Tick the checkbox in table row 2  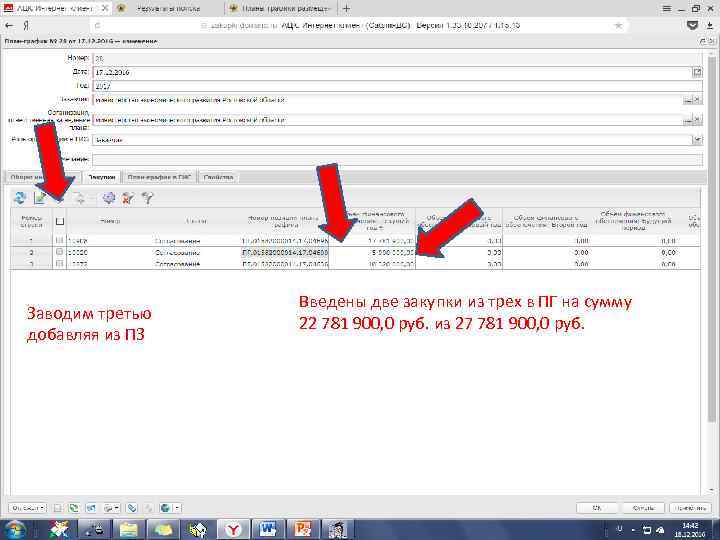point(59,252)
